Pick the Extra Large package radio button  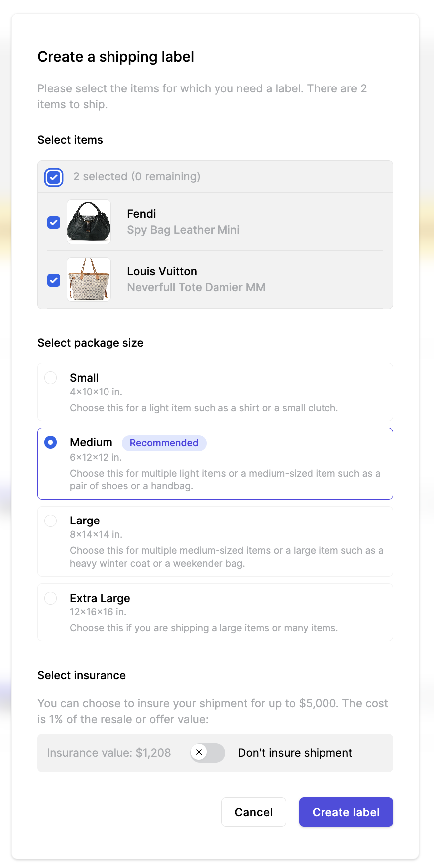[51, 598]
